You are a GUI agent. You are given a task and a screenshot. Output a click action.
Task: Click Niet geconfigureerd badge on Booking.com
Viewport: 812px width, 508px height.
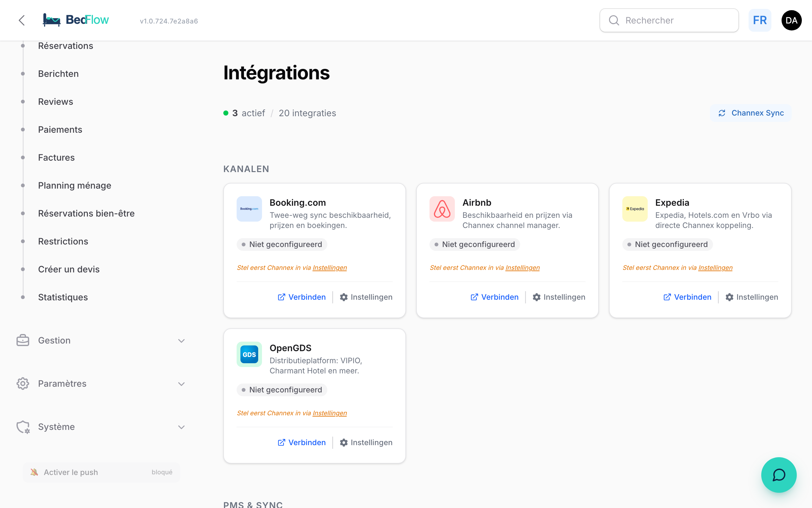[x=282, y=244]
